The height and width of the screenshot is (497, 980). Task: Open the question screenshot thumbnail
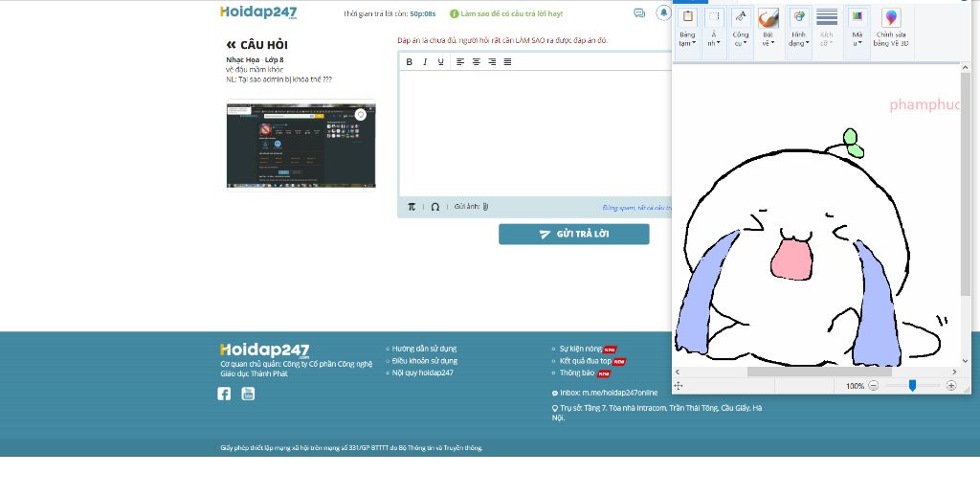click(x=301, y=145)
